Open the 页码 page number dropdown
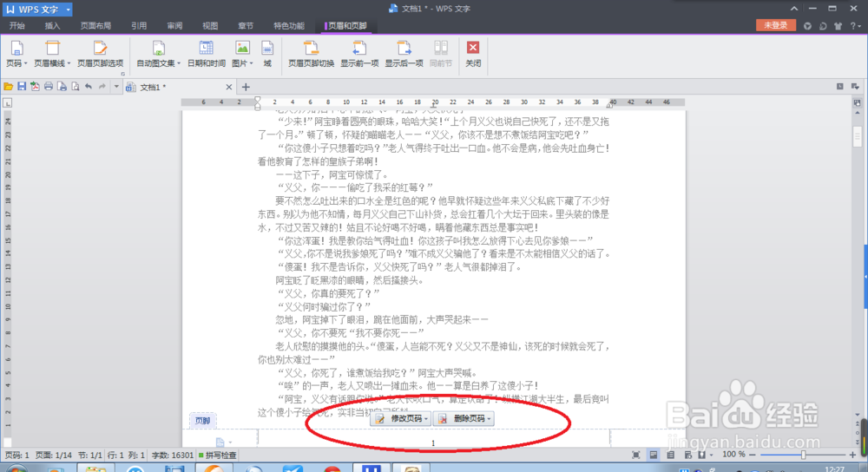Viewport: 868px width, 472px height. click(x=16, y=54)
